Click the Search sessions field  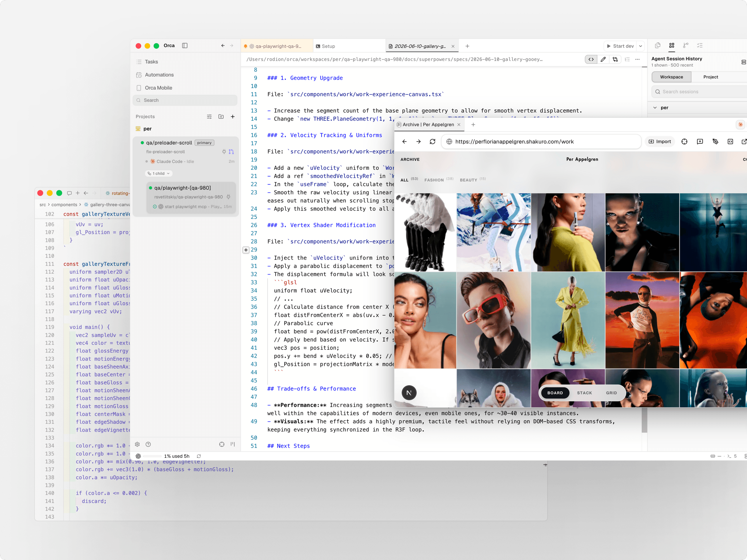point(699,92)
